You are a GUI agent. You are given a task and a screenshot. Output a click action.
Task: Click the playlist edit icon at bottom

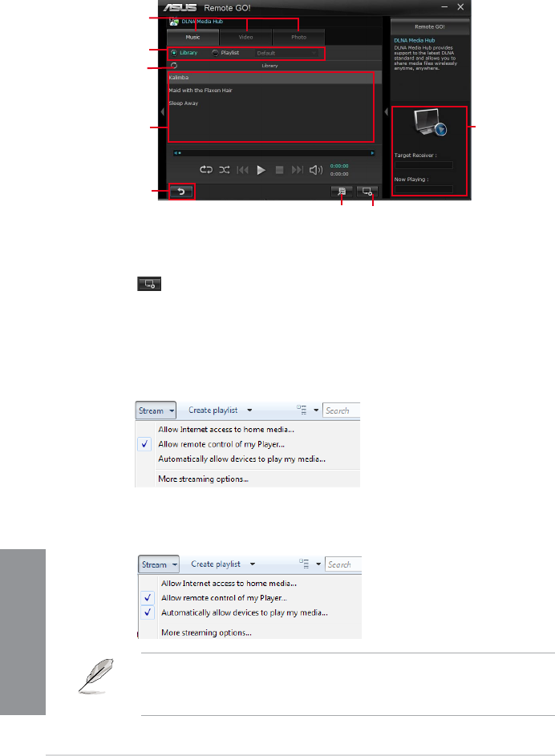[x=342, y=192]
